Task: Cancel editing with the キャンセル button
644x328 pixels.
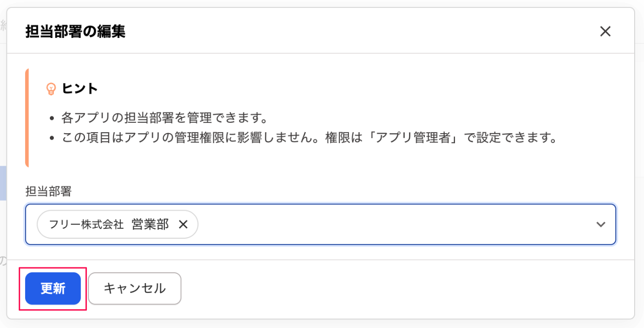Action: pyautogui.click(x=135, y=289)
